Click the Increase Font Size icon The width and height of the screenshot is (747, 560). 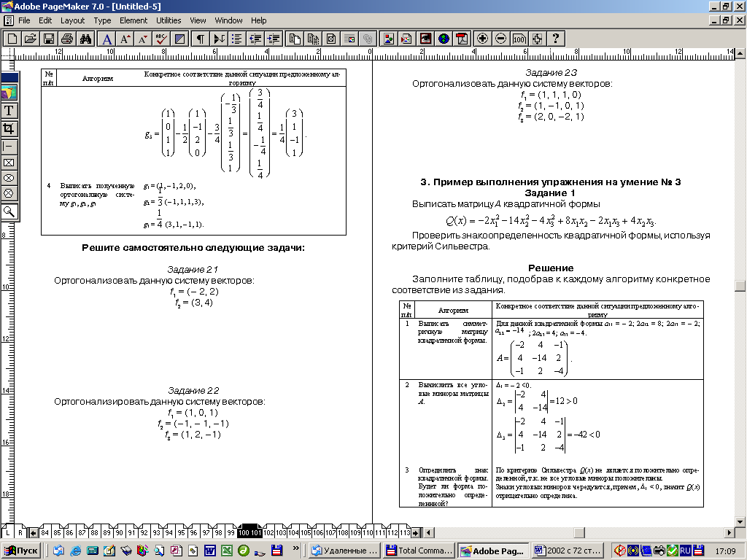125,39
